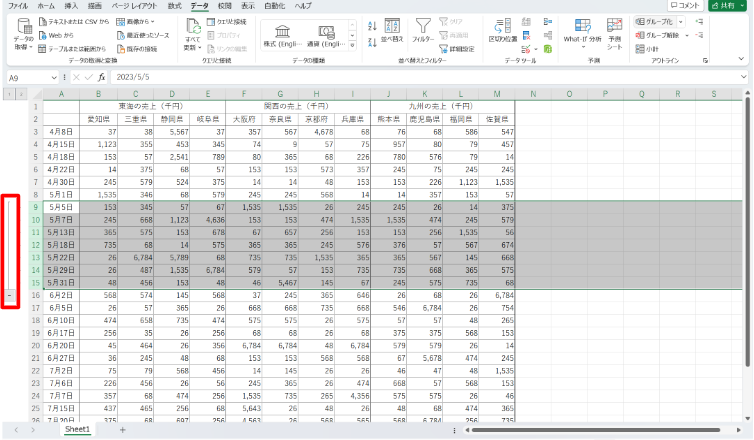Click the horizontal scrollbar thumb
The height and width of the screenshot is (440, 754).
[x=596, y=430]
